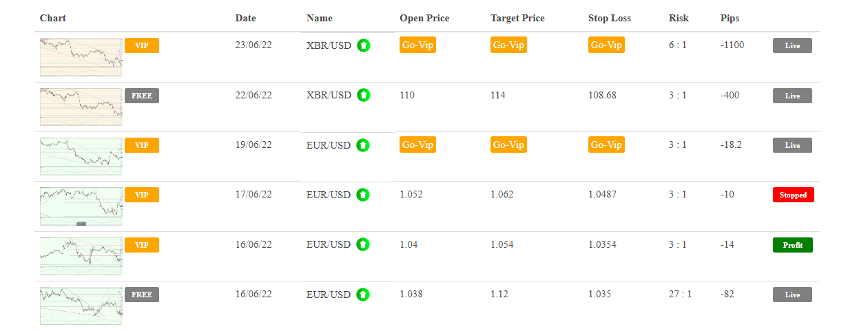Viewport: 868px width, 331px height.
Task: View the 19/06/22 EUR/USD chart thumbnail
Action: pyautogui.click(x=81, y=156)
